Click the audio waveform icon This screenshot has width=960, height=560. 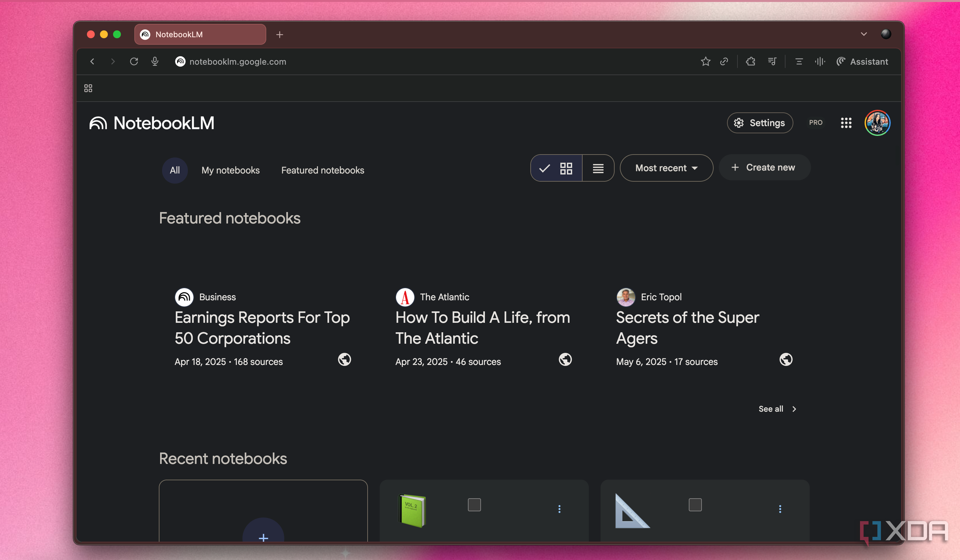pyautogui.click(x=820, y=61)
